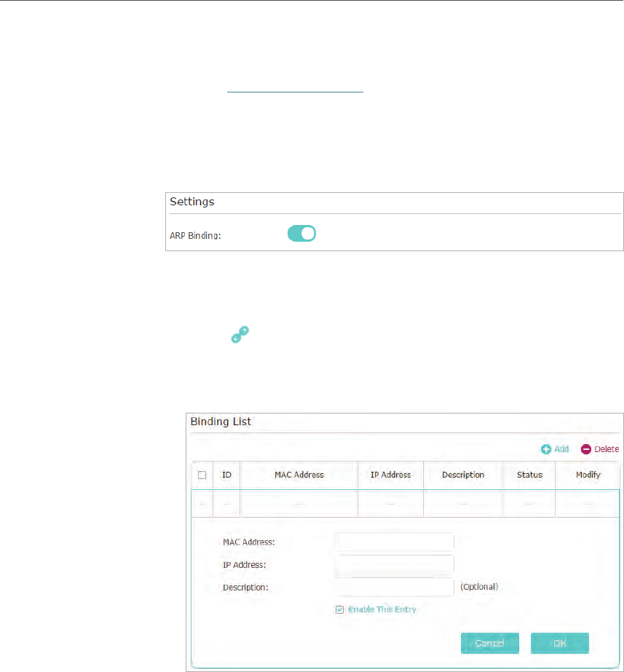Click the Status column header
The height and width of the screenshot is (672, 624).
click(529, 475)
